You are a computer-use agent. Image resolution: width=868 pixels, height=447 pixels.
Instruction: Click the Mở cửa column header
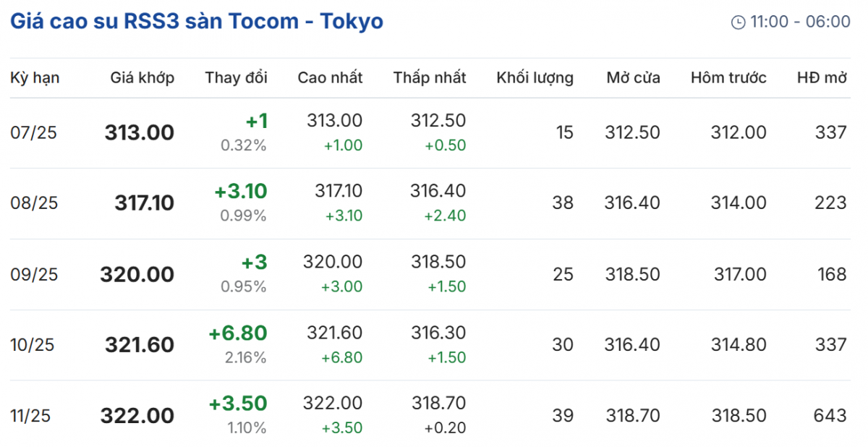point(633,78)
